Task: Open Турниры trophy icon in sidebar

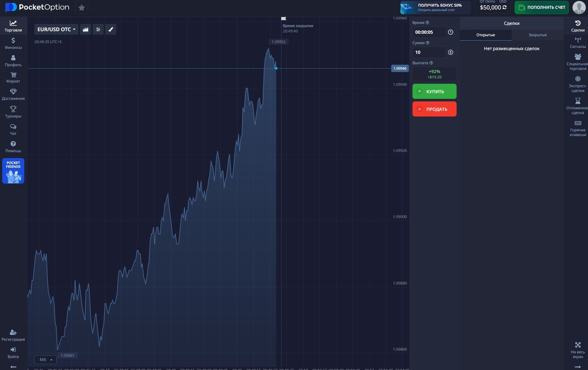Action: pos(13,112)
